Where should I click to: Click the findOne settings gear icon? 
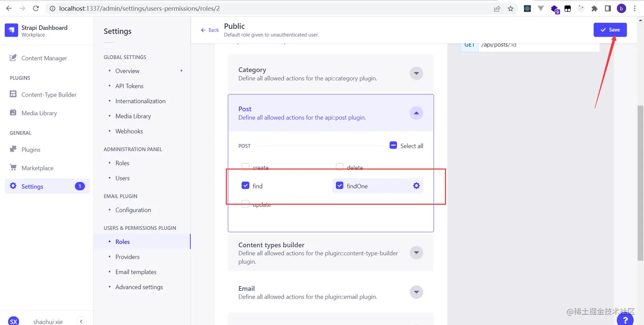coord(416,186)
